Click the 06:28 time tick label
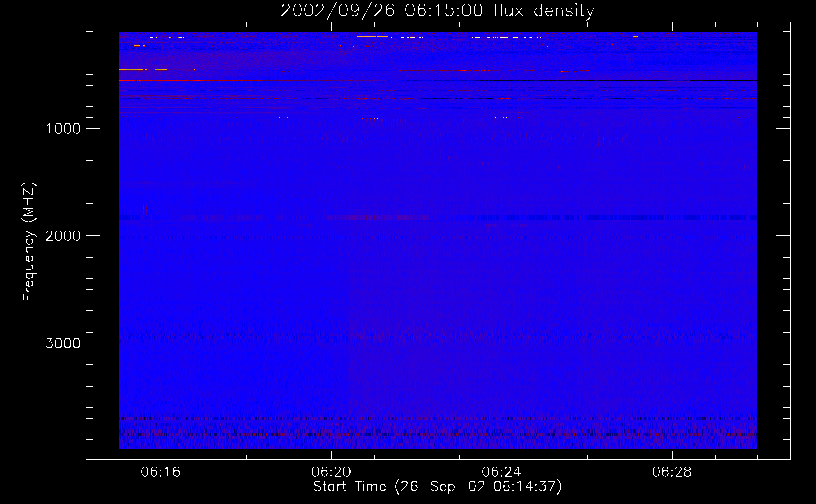 pos(672,472)
